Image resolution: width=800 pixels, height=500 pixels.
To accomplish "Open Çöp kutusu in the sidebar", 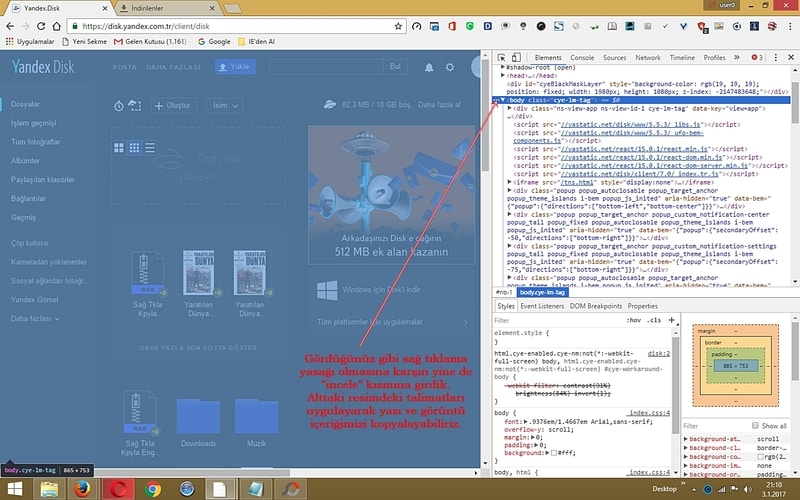I will click(30, 243).
